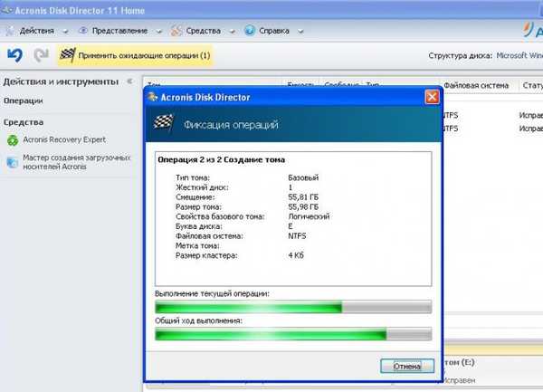Click the dialog title bar Acronis icon
This screenshot has height=392, width=543.
pyautogui.click(x=152, y=97)
